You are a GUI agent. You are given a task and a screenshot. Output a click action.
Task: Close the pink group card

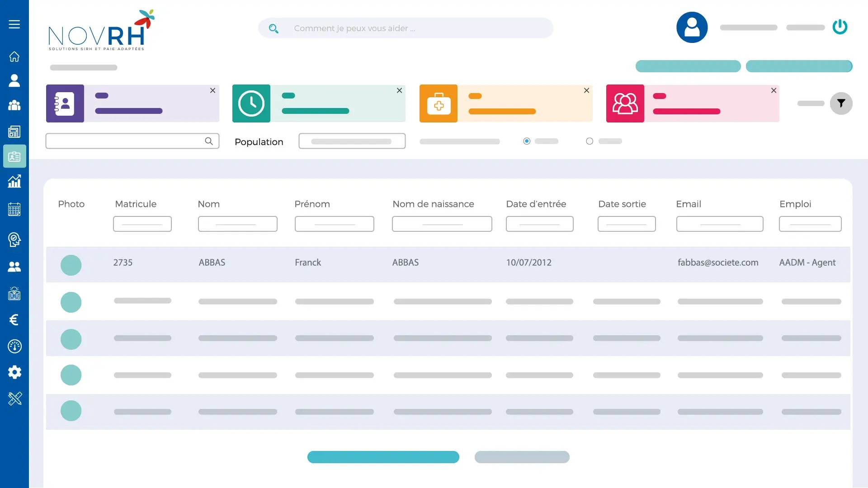pos(774,91)
